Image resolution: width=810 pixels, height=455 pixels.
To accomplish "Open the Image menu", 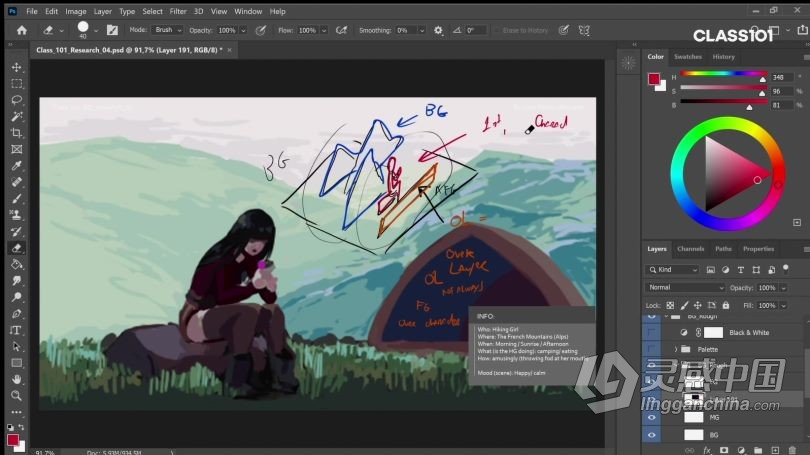I will coord(75,11).
